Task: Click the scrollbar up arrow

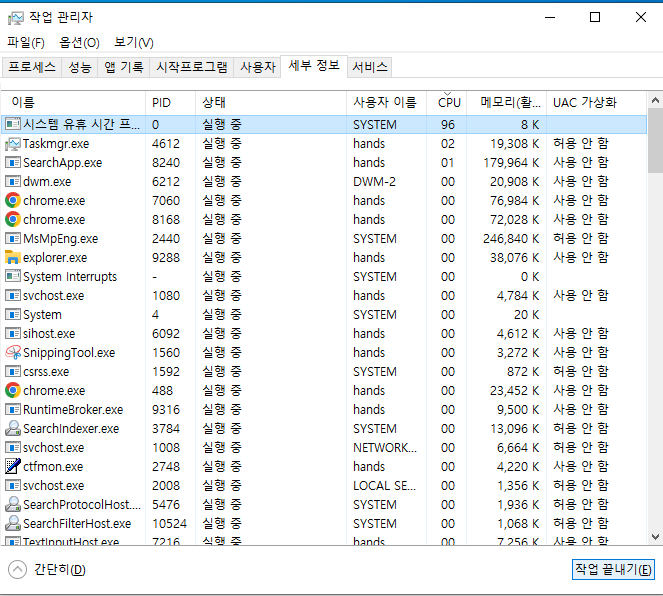Action: point(655,100)
